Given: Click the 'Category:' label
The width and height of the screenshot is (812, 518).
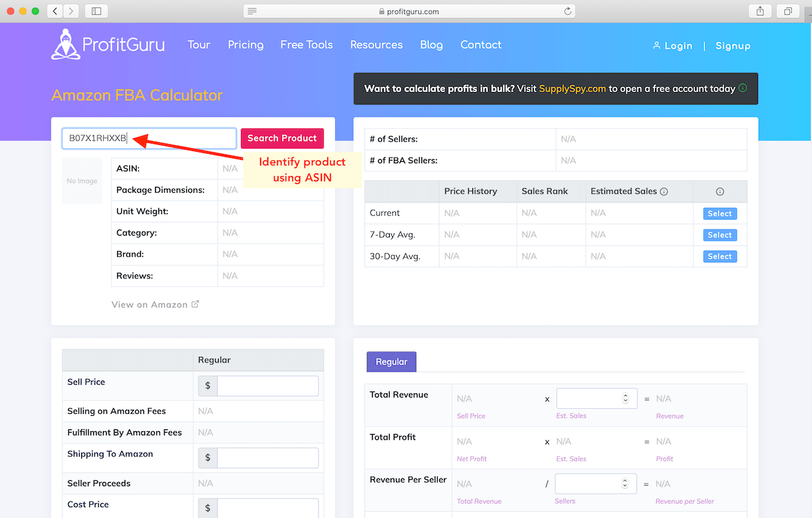Looking at the screenshot, I should click(x=137, y=233).
